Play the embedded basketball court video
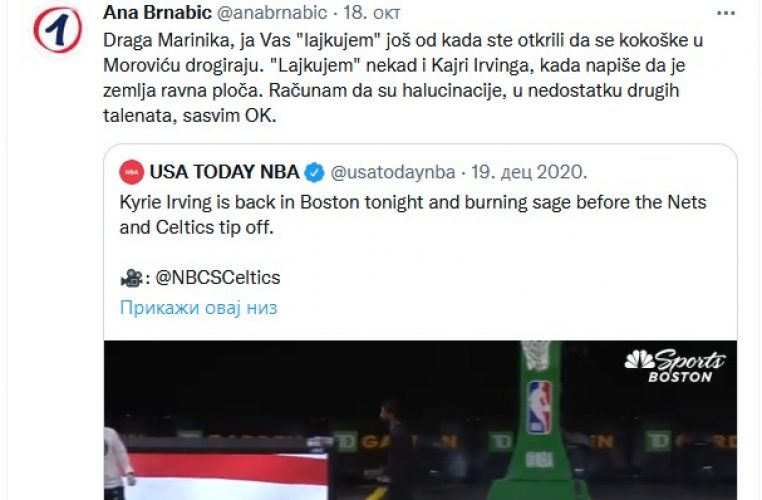Screen dimensions: 762x500 (x=420, y=420)
